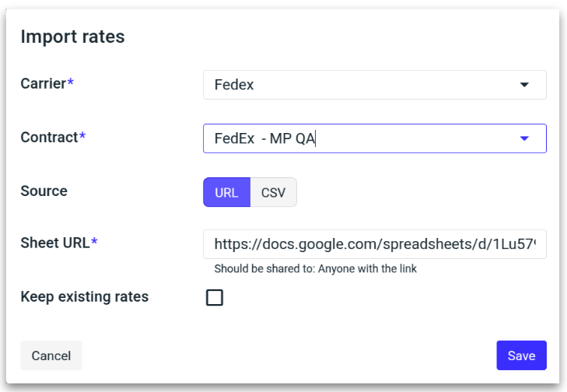Select URL as the source
The image size is (567, 392).
tap(226, 193)
